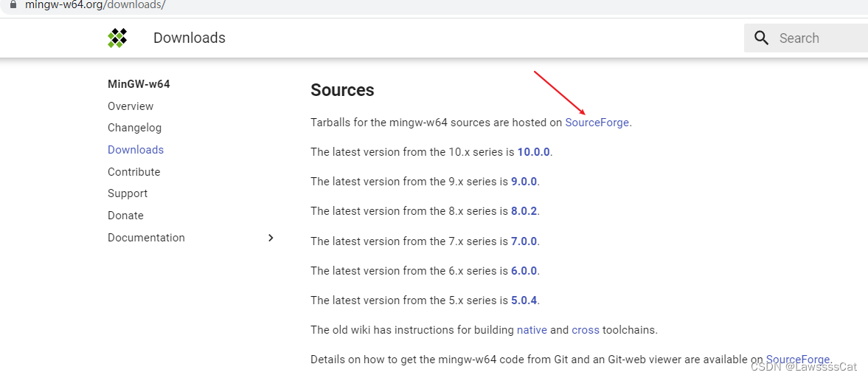Screen dimensions: 868x378
Task: Click the Downloads page title
Action: click(x=190, y=38)
